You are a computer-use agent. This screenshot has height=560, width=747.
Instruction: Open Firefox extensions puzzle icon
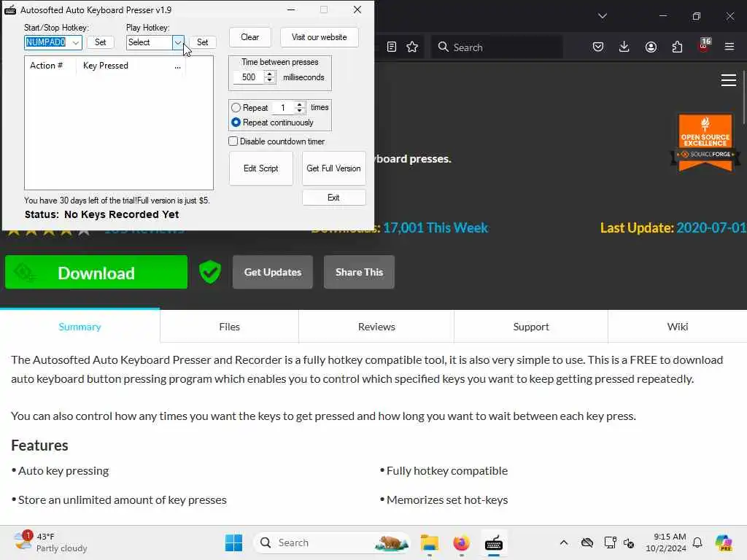click(x=677, y=47)
